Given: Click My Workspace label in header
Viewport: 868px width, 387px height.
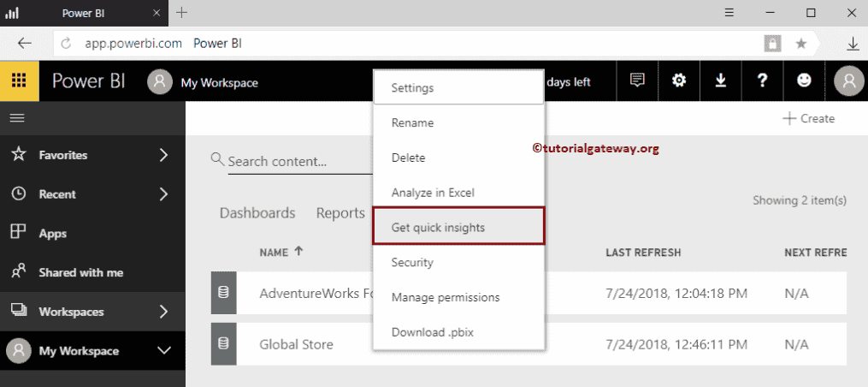Looking at the screenshot, I should point(219,82).
